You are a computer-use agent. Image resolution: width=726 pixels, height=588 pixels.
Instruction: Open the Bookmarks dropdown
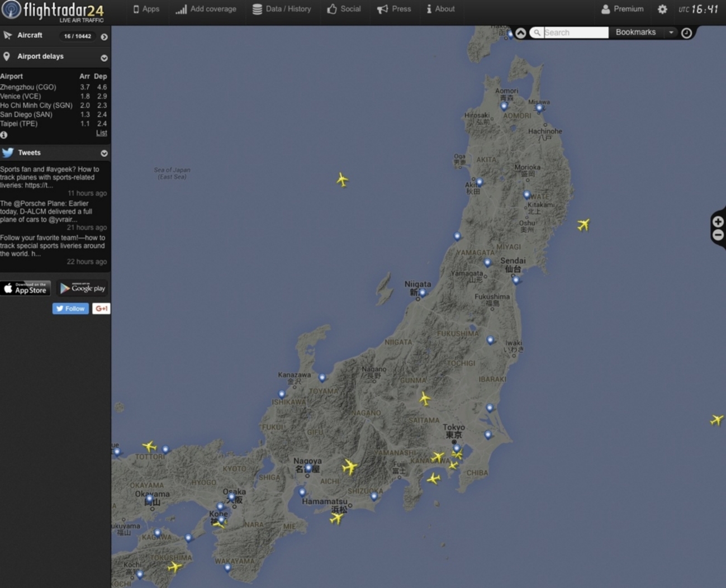point(644,32)
